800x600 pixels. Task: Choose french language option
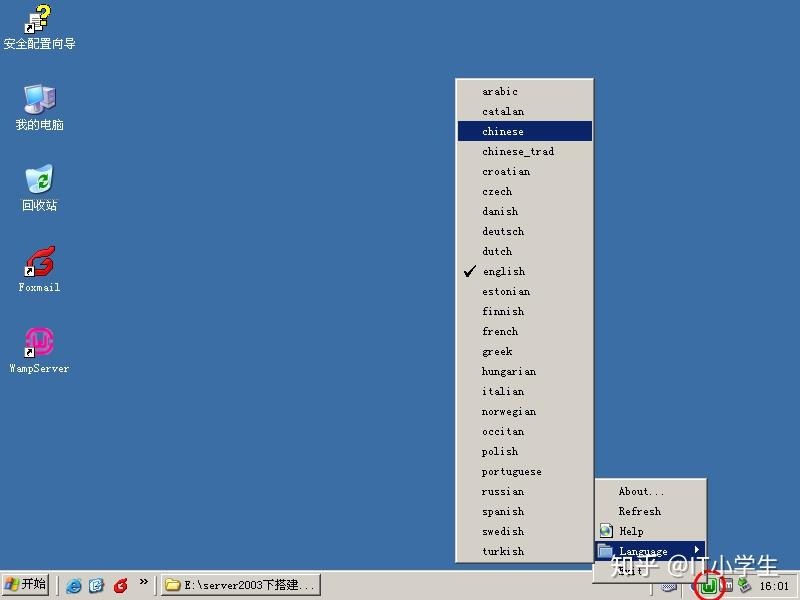coord(524,331)
